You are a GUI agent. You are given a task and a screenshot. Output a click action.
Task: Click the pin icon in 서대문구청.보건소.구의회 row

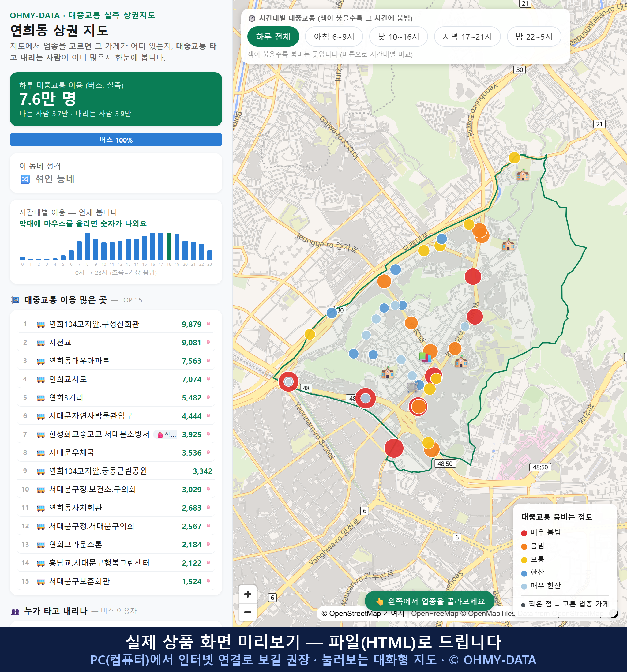(x=208, y=490)
